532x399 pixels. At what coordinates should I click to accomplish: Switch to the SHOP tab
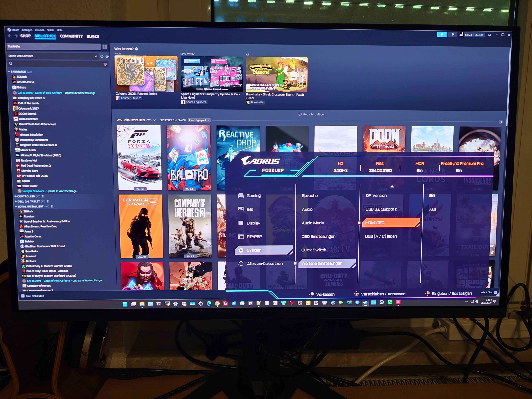pos(25,36)
